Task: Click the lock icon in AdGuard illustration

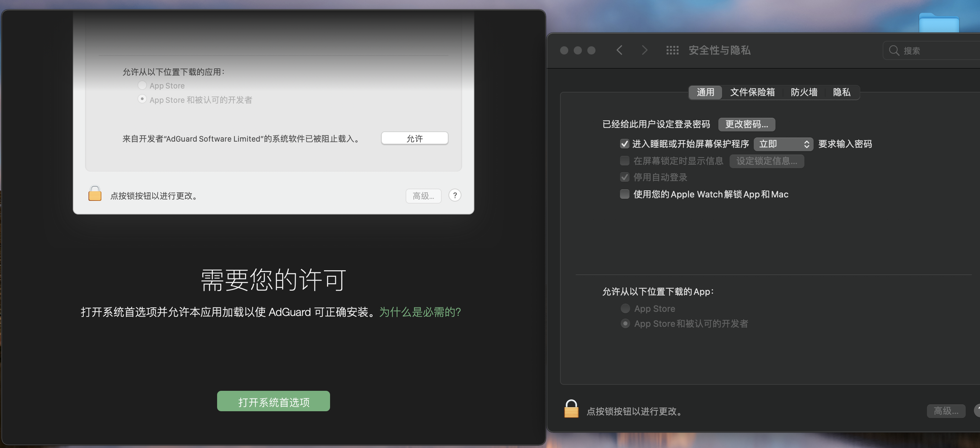Action: (x=95, y=193)
